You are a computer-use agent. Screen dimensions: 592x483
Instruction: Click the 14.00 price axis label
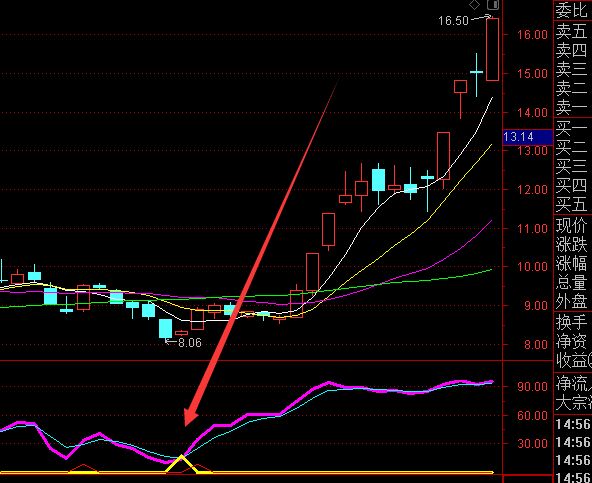click(532, 113)
